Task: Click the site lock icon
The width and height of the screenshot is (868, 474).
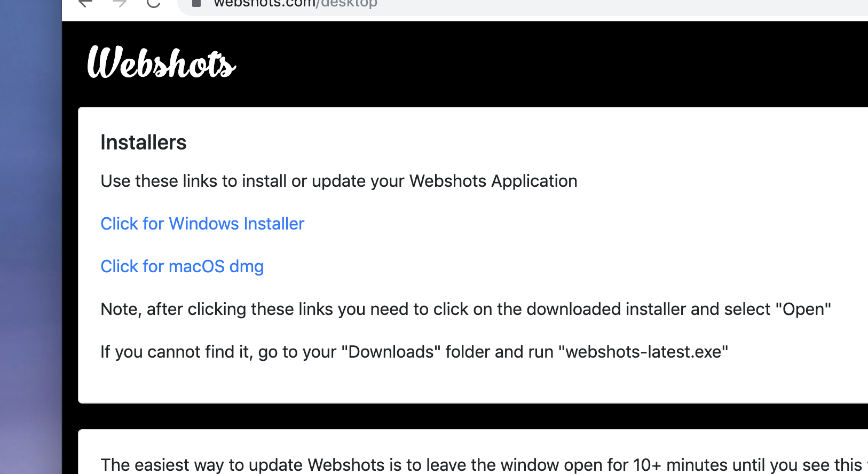Action: pos(196,3)
